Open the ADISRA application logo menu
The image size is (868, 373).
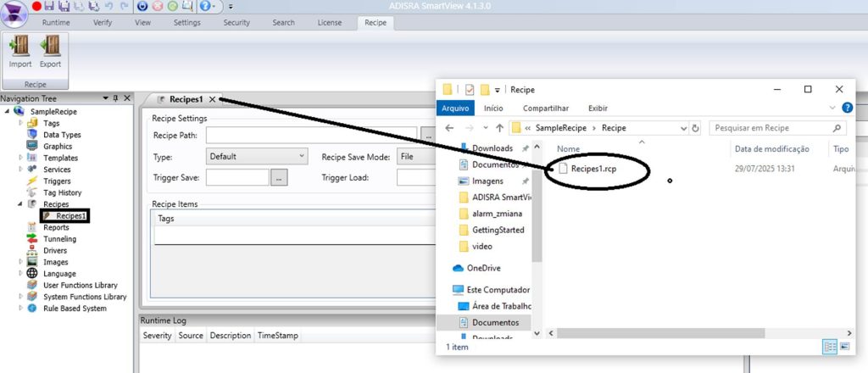[x=14, y=12]
